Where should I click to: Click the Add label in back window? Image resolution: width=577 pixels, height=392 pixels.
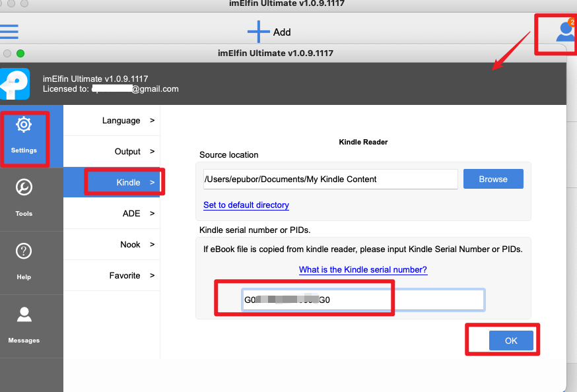[x=282, y=32]
